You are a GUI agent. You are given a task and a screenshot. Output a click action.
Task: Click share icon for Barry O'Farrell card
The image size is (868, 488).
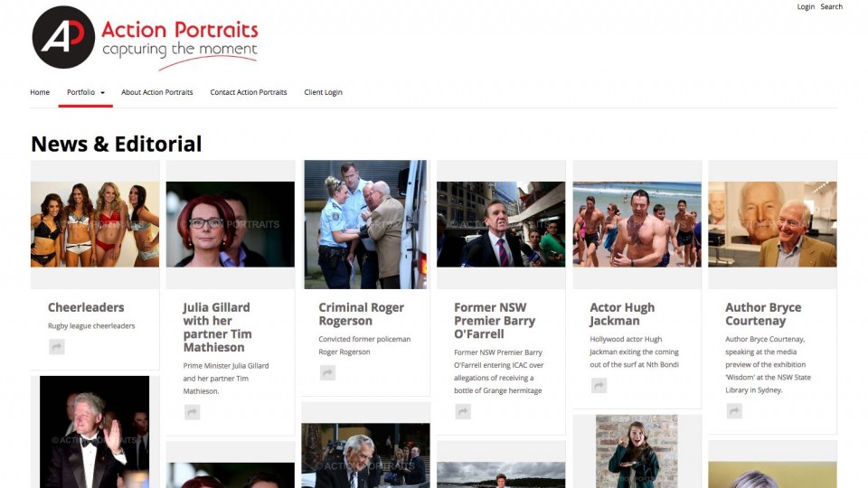tap(463, 412)
